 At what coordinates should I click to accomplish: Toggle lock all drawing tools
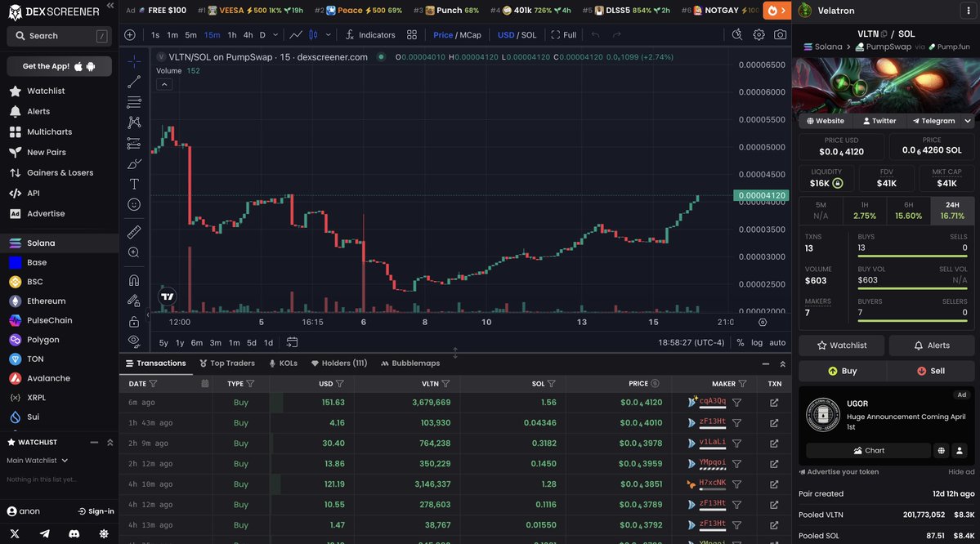134,322
